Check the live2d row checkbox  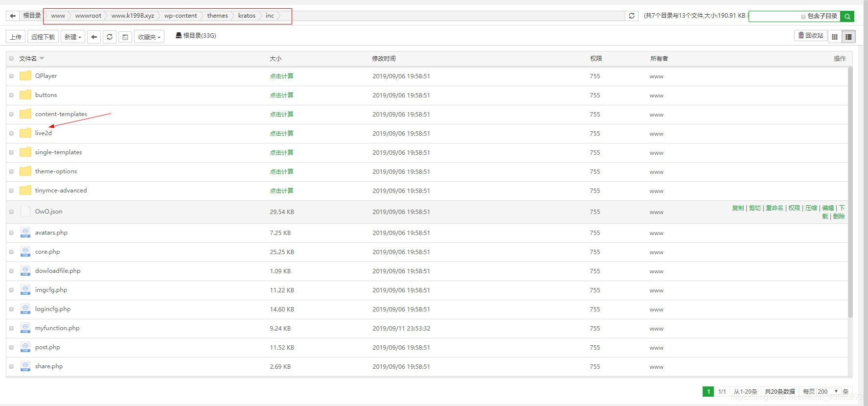click(x=11, y=133)
